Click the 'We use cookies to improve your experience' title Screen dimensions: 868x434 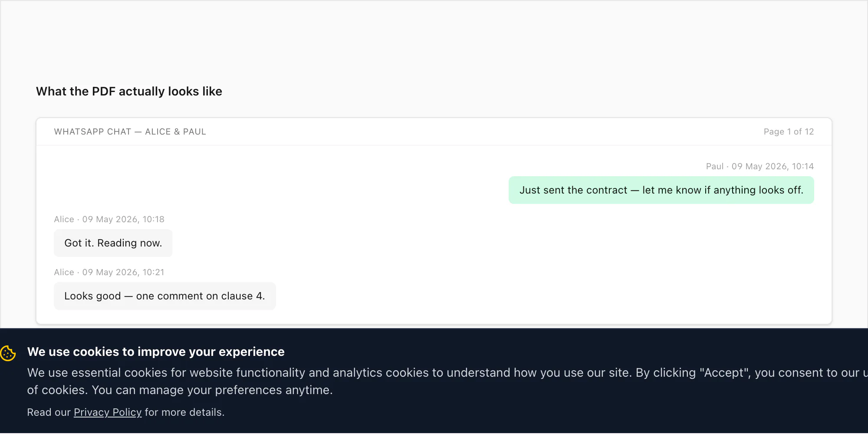pos(156,352)
